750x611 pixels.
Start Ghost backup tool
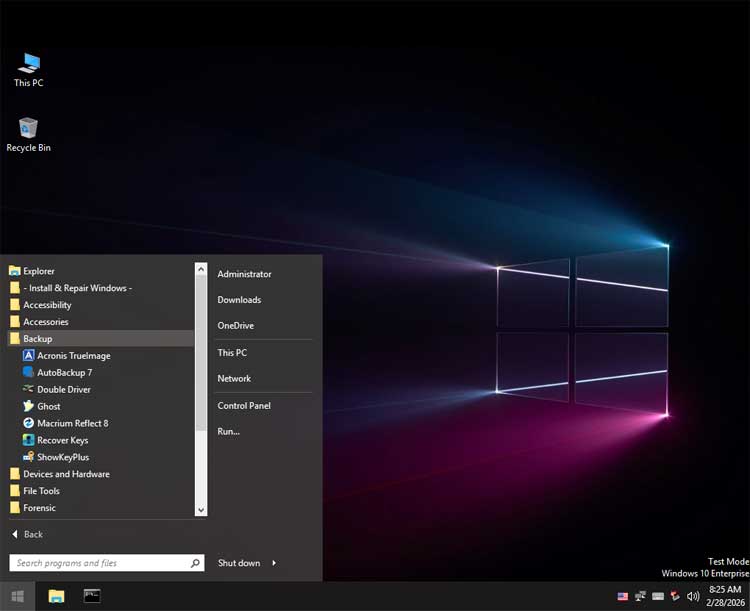48,406
